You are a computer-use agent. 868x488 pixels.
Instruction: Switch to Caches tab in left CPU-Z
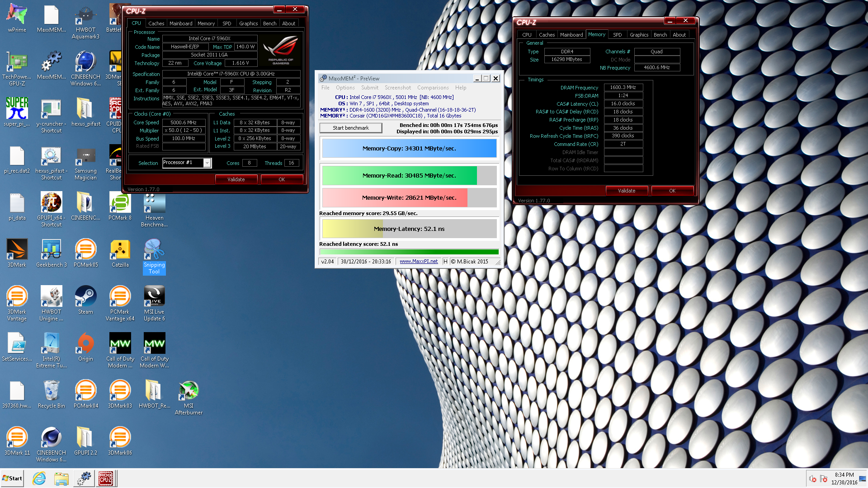point(156,23)
